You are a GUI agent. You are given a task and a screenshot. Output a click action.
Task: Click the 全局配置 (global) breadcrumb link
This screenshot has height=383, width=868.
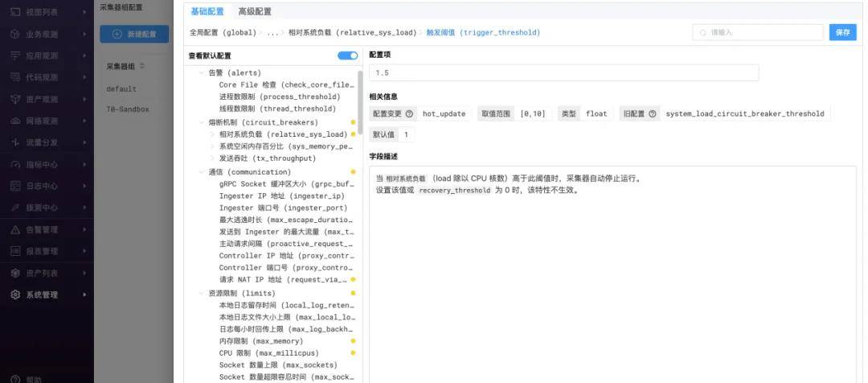point(223,33)
